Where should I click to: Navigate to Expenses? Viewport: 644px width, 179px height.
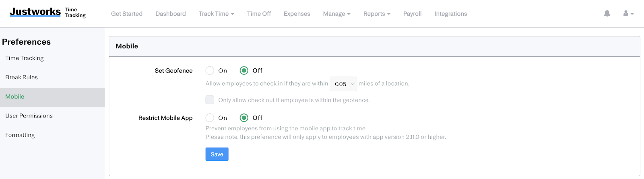[297, 14]
